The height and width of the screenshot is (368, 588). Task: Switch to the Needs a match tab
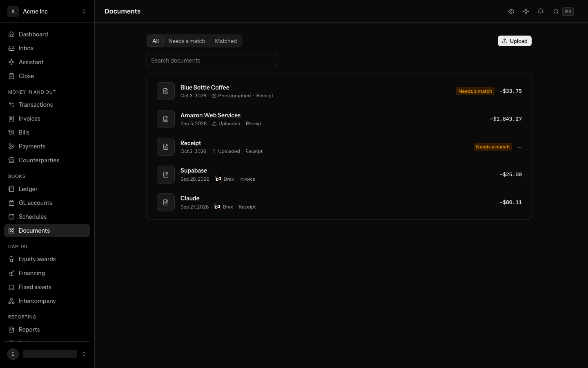[x=187, y=41]
